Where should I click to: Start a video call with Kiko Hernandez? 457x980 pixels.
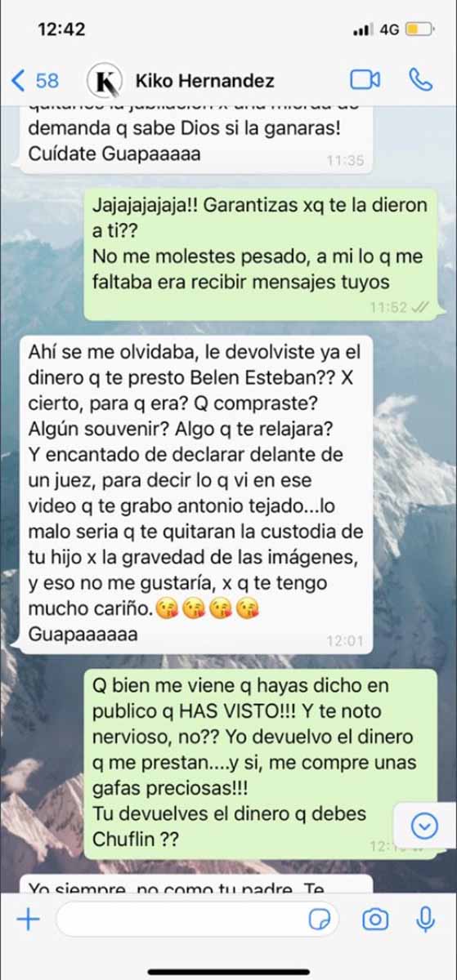click(365, 79)
